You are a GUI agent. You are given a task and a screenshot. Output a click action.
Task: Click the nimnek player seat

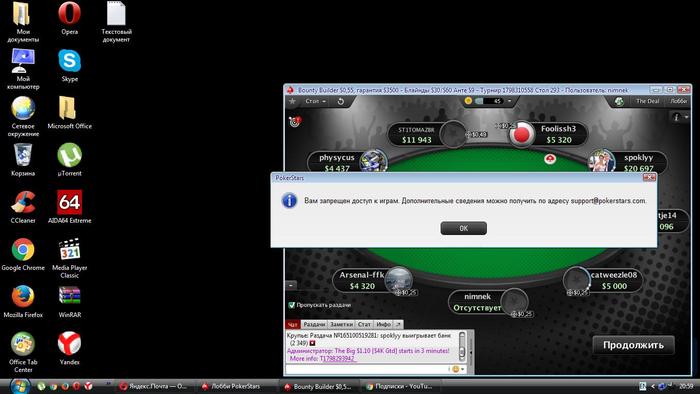tap(489, 302)
